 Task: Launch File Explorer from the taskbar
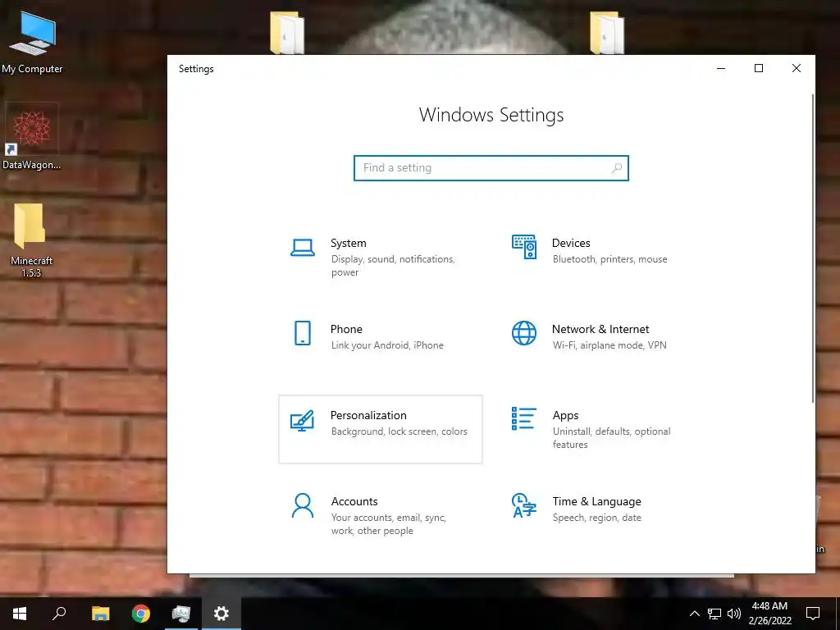click(100, 614)
